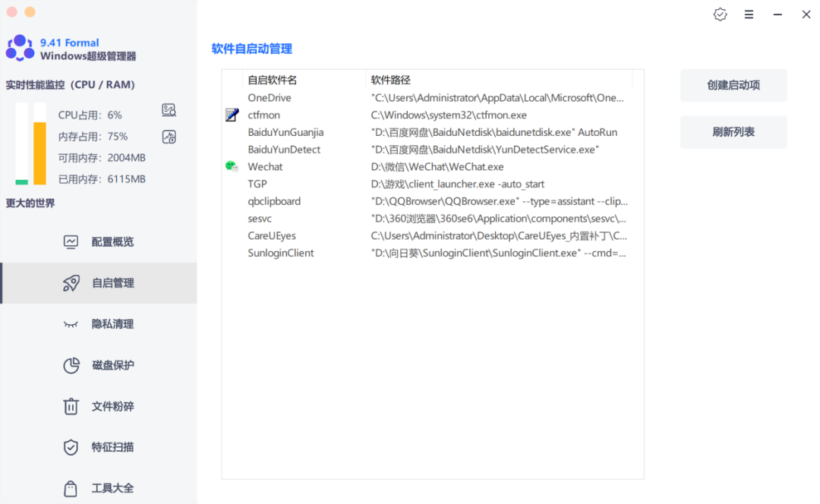Viewport: 820px width, 504px height.
Task: Open the CPU monitor detail icon
Action: [x=169, y=110]
